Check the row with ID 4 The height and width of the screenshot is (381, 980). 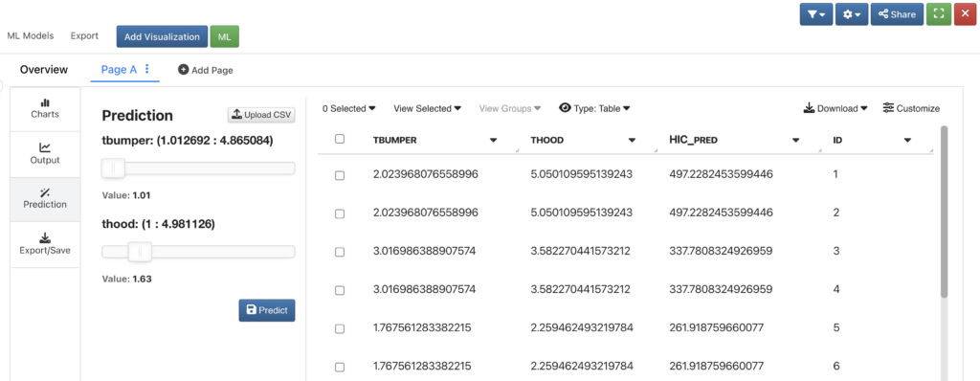[x=340, y=290]
